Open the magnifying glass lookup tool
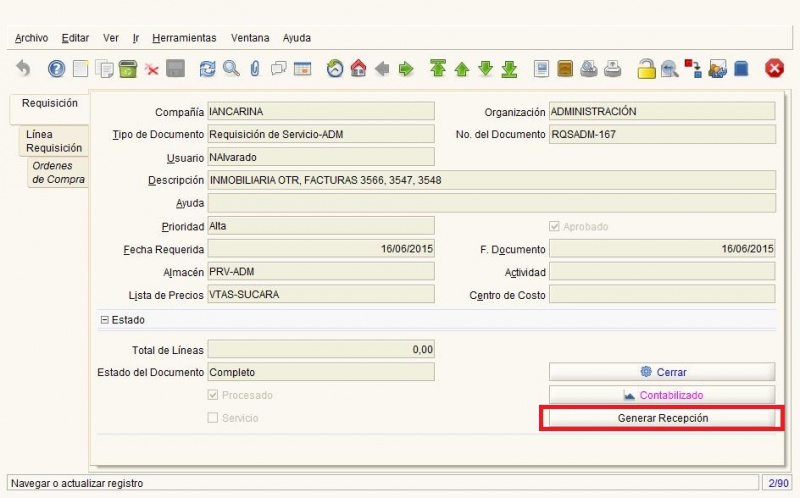Image resolution: width=800 pixels, height=498 pixels. tap(231, 69)
